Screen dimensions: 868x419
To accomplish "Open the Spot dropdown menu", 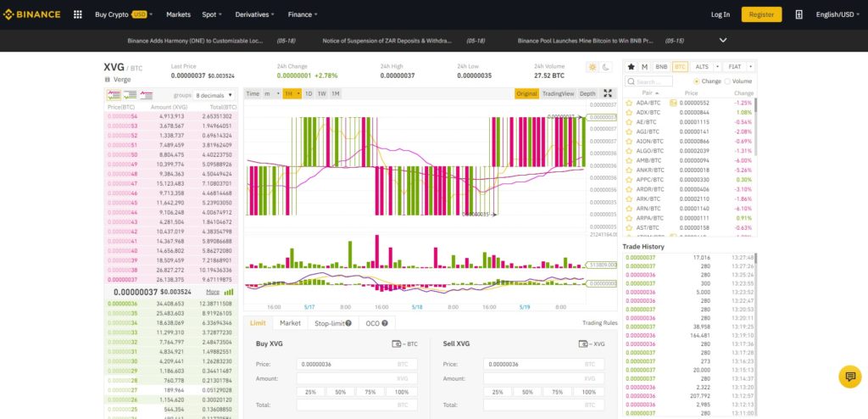I will (212, 14).
